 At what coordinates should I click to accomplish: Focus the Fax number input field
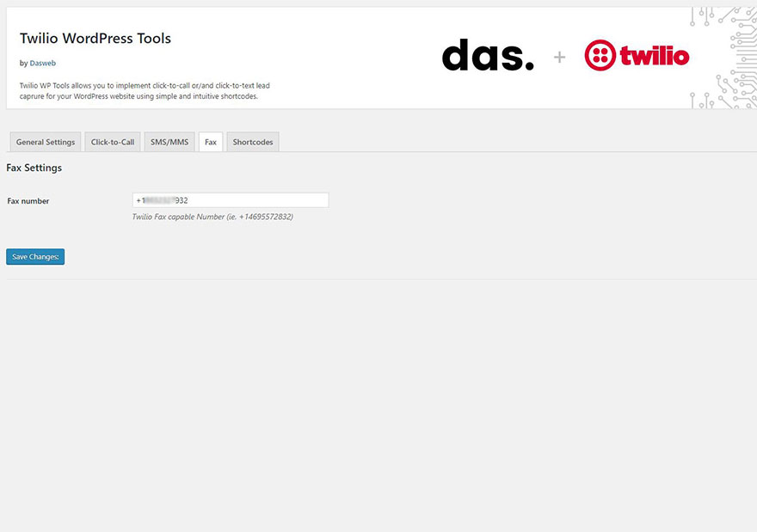point(231,200)
